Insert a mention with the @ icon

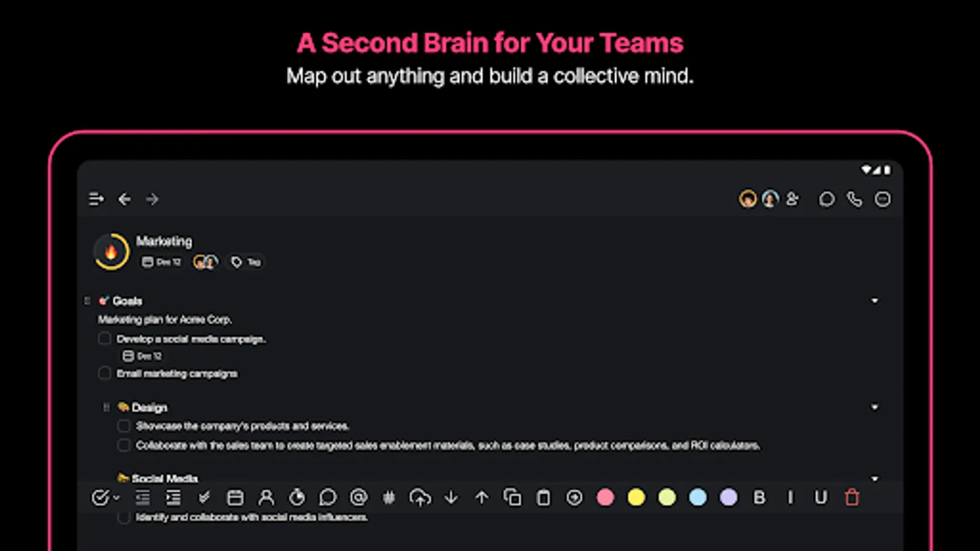[x=359, y=498]
